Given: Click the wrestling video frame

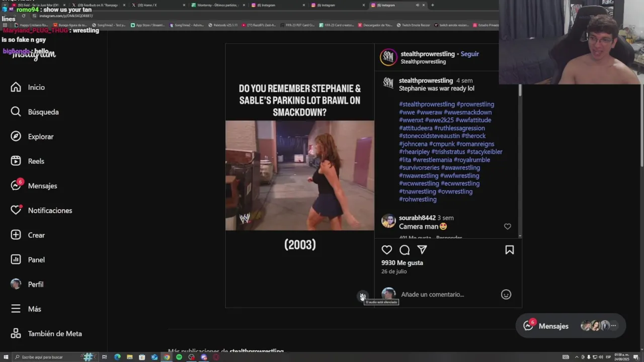Looking at the screenshot, I should click(300, 175).
